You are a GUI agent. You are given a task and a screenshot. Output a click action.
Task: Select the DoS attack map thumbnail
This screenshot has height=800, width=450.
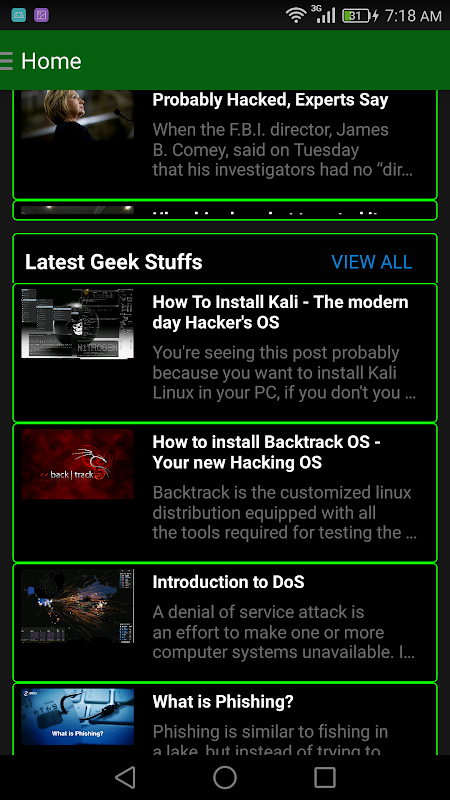[x=78, y=606]
